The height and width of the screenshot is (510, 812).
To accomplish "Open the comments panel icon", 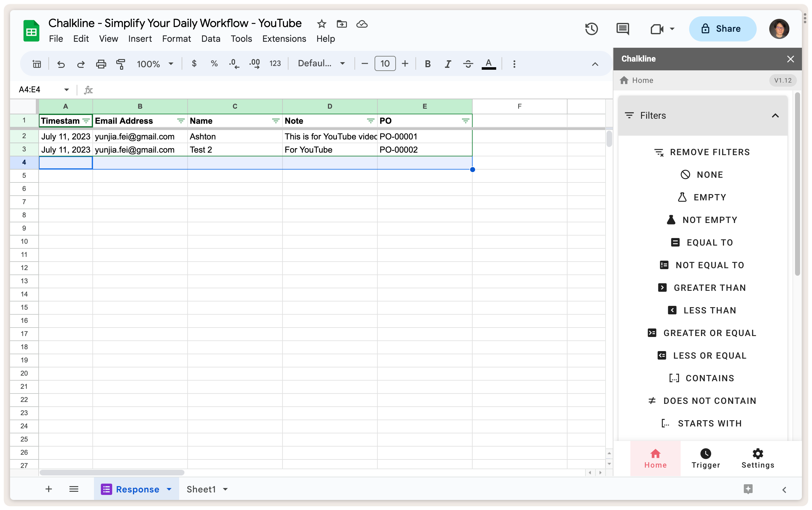I will (622, 29).
